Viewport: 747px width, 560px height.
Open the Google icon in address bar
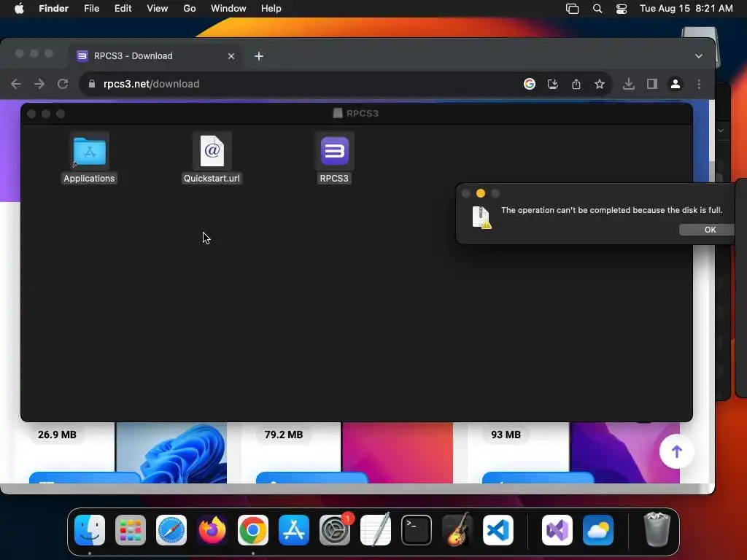530,84
